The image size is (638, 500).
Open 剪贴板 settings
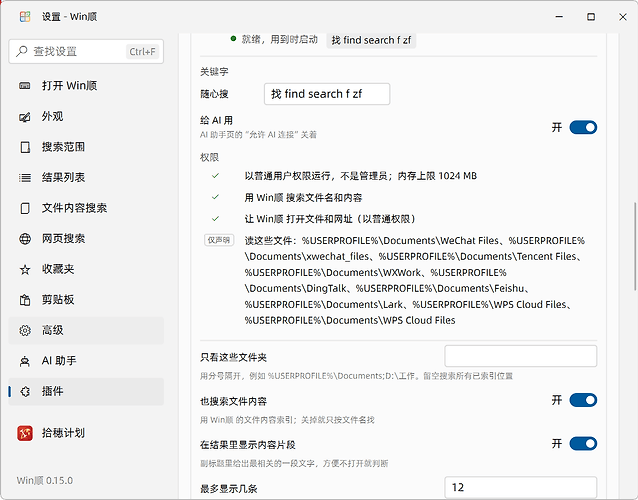[86, 300]
